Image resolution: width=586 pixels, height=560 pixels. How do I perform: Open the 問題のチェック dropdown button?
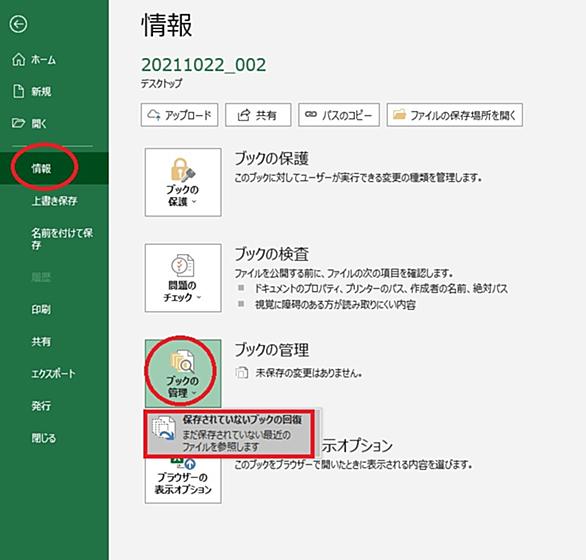click(183, 278)
